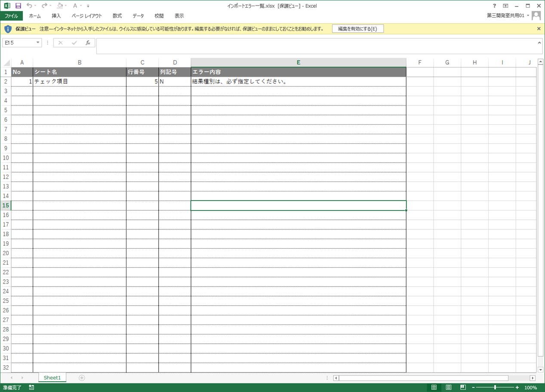545x392 pixels.
Task: Switch to Page Break Preview mode
Action: point(463,388)
